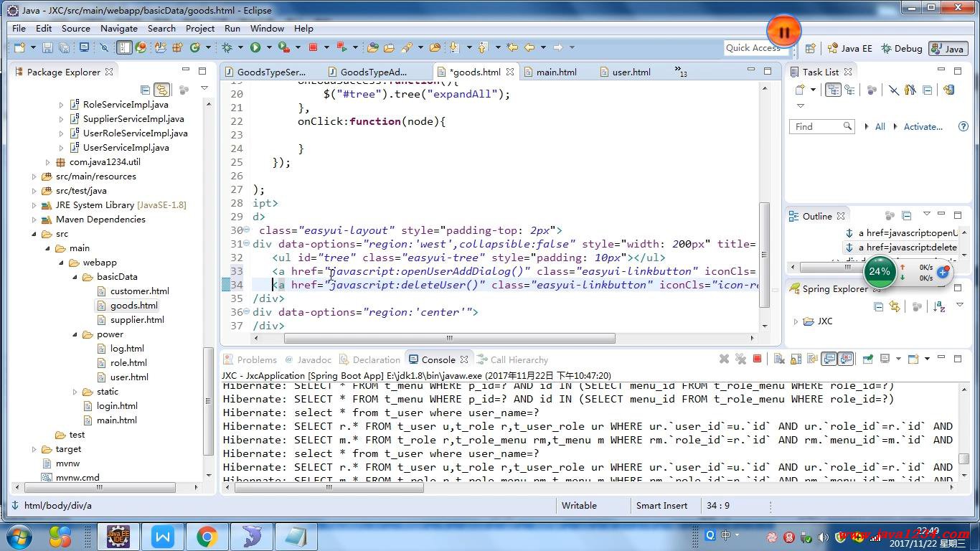Toggle Link with Editor in Package Explorer
Image resolution: width=980 pixels, height=551 pixels.
click(x=162, y=90)
